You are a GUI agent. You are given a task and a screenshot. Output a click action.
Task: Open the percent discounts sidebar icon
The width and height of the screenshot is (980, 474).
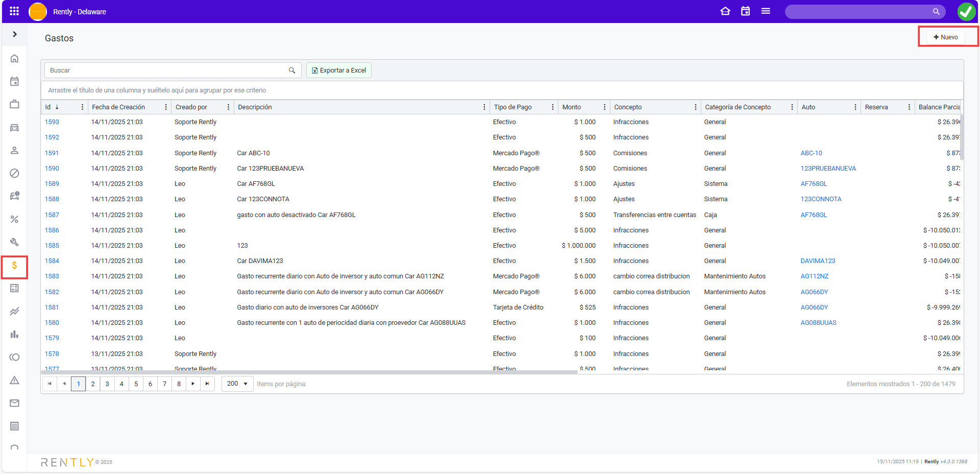click(x=14, y=220)
